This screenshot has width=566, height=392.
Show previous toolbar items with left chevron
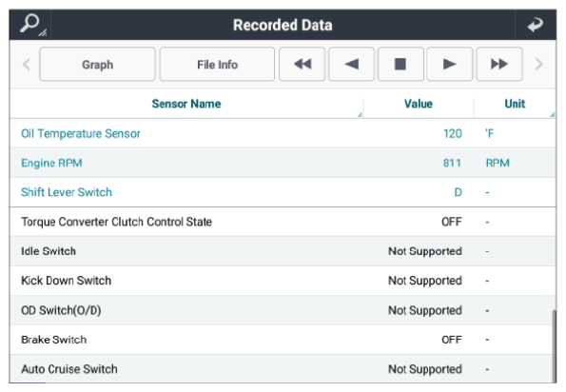pyautogui.click(x=27, y=65)
